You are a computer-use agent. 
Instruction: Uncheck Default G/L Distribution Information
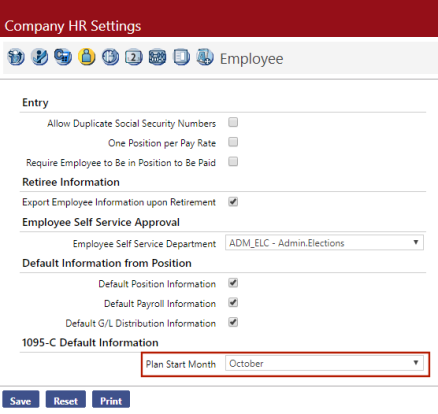pyautogui.click(x=233, y=322)
